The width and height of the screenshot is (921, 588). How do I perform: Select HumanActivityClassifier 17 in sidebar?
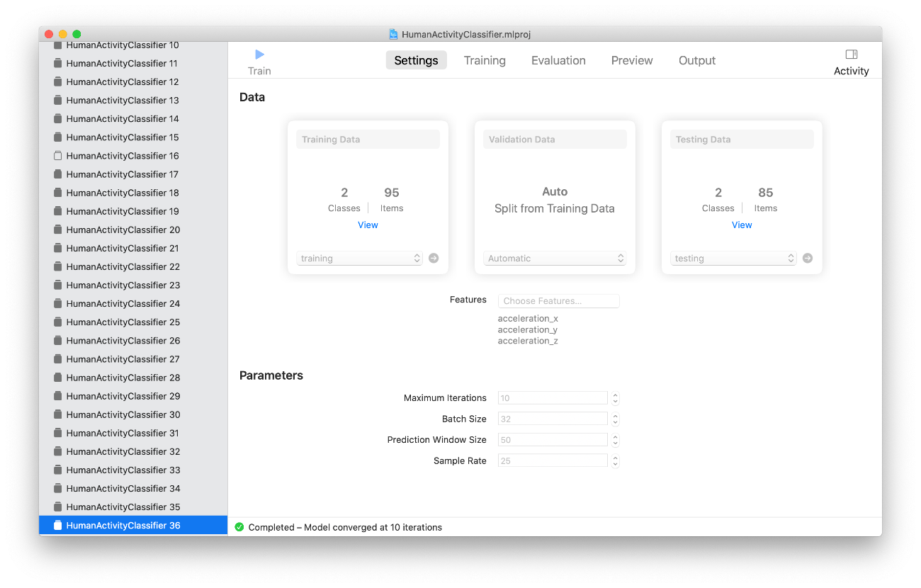(133, 174)
